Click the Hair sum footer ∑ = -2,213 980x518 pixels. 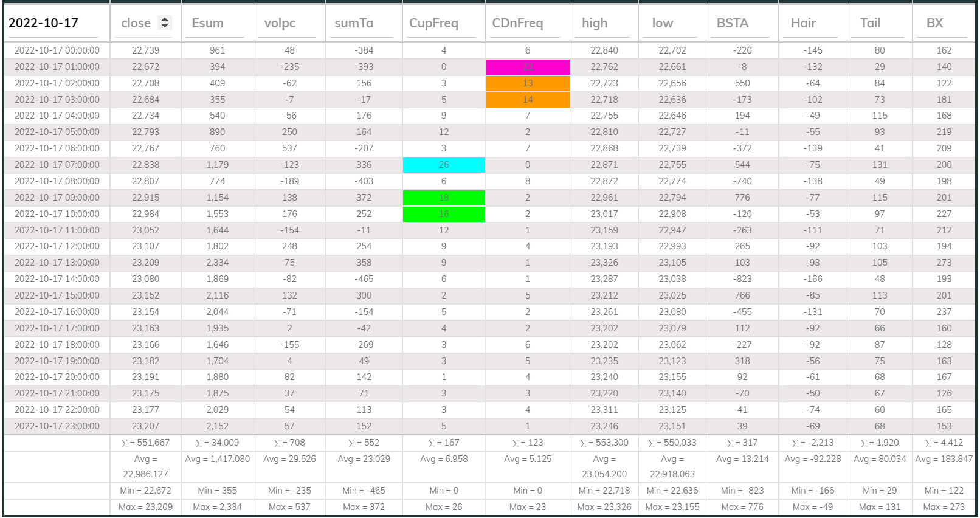click(x=813, y=443)
